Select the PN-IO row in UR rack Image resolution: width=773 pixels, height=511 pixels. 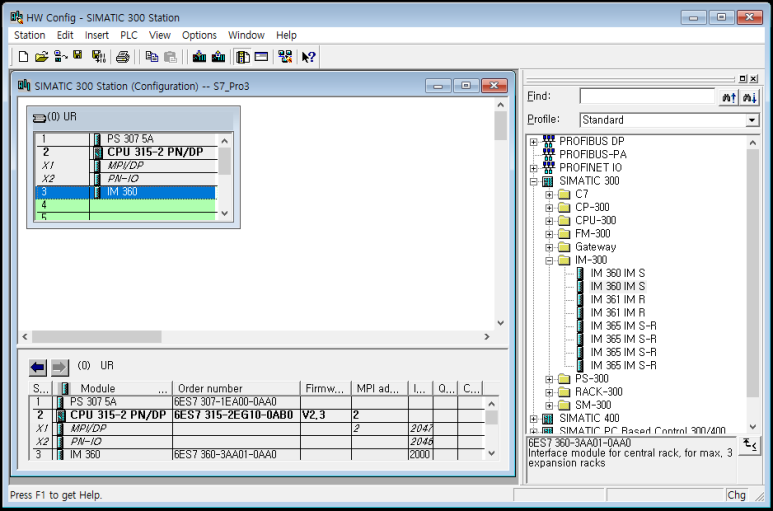click(126, 178)
